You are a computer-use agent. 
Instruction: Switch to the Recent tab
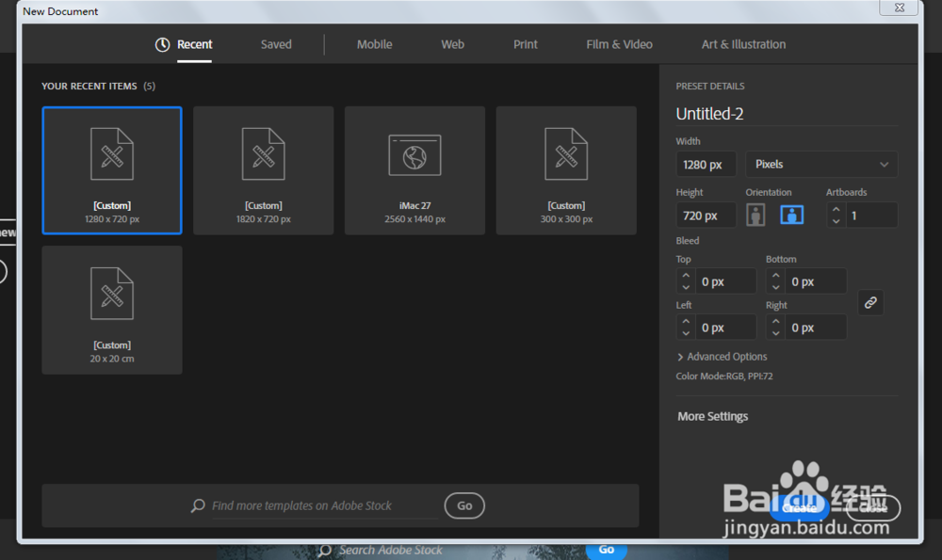coord(194,44)
